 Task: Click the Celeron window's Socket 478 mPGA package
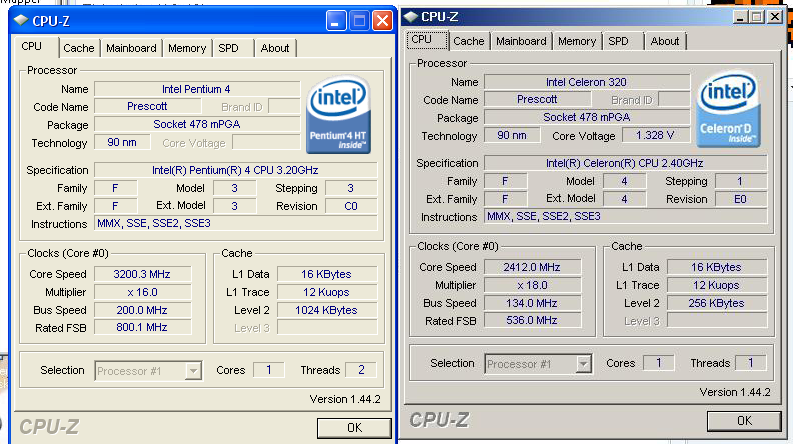[x=587, y=117]
